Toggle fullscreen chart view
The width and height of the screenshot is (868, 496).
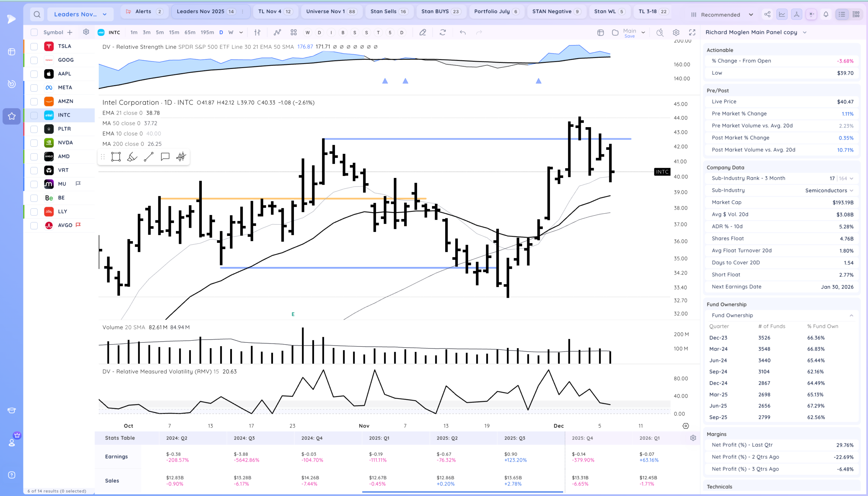tap(692, 32)
